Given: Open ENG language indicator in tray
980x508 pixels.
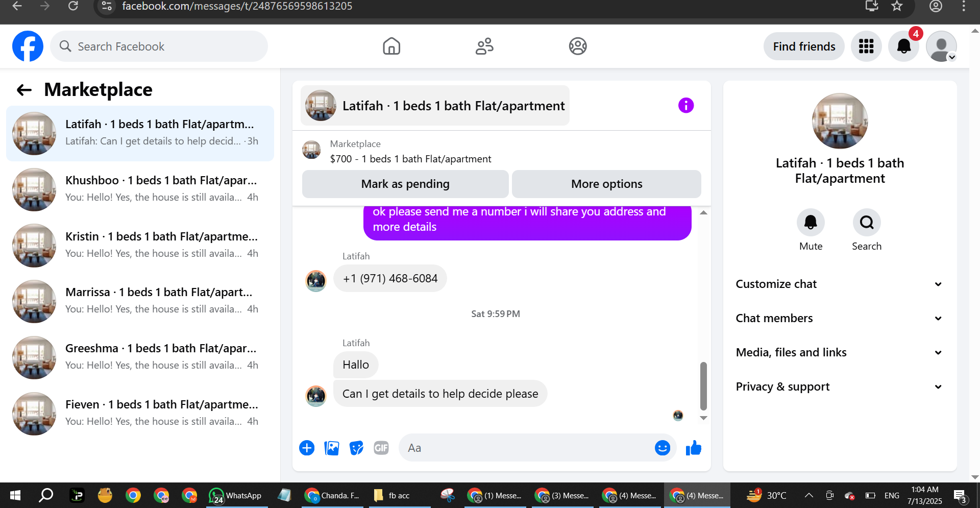Looking at the screenshot, I should click(892, 496).
